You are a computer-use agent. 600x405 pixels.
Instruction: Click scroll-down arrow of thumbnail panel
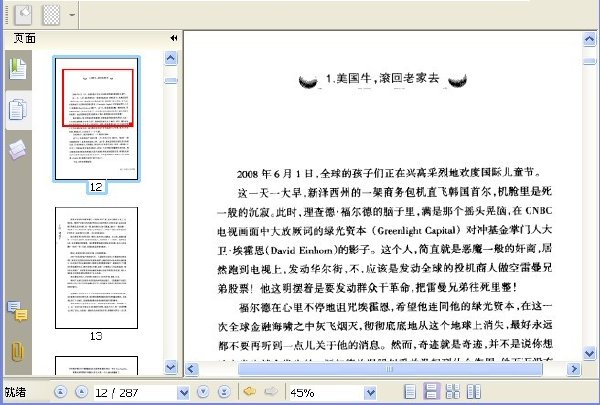[171, 367]
